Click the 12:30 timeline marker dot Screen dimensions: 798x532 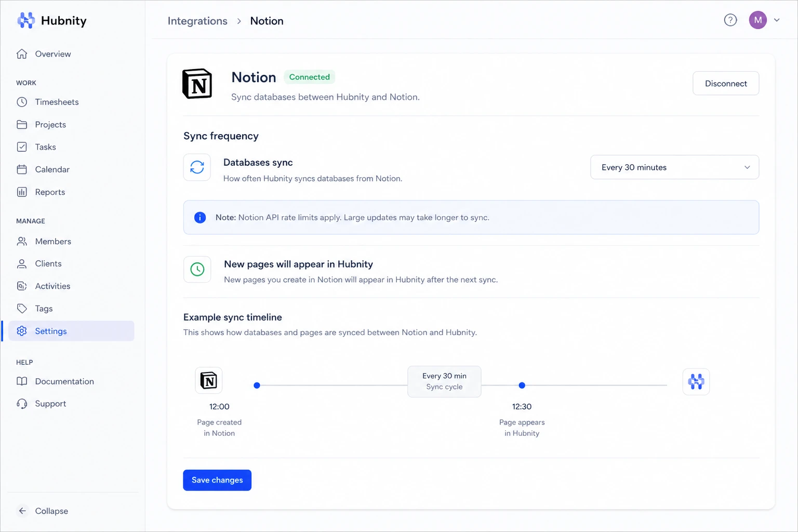tap(522, 385)
